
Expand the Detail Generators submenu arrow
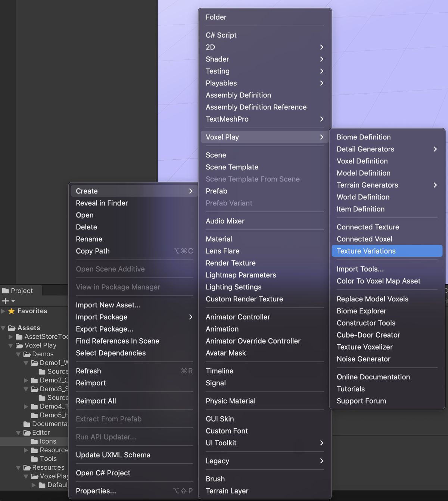(435, 149)
